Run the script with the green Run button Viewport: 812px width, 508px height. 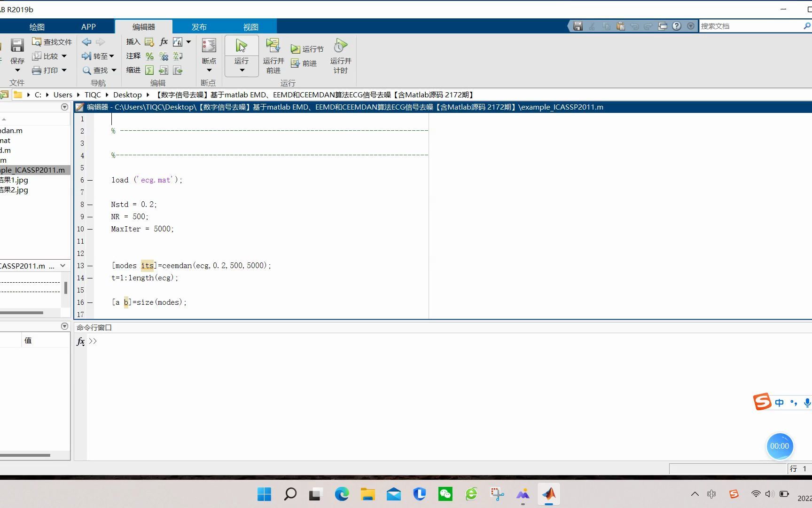[x=241, y=46]
